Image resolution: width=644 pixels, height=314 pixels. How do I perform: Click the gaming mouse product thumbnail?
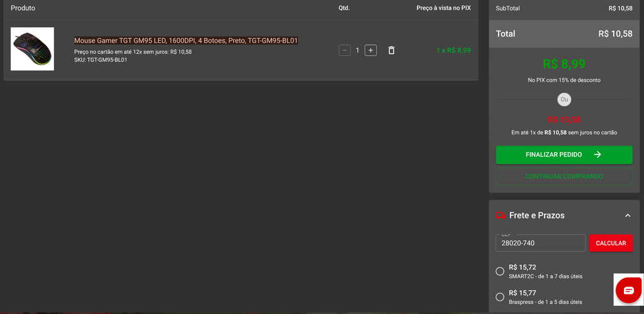32,49
